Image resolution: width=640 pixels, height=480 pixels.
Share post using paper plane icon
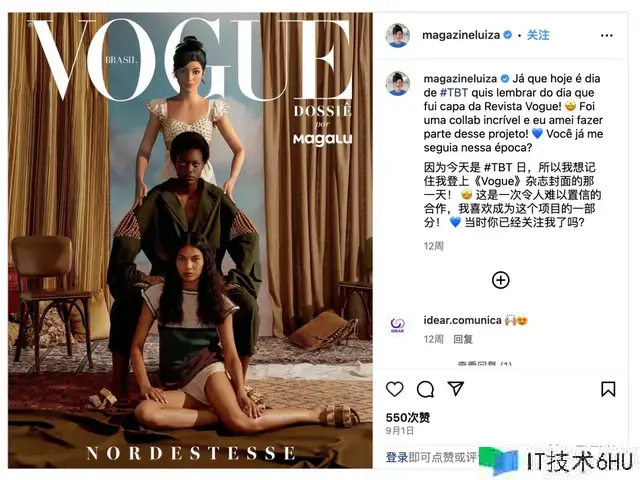click(x=456, y=389)
